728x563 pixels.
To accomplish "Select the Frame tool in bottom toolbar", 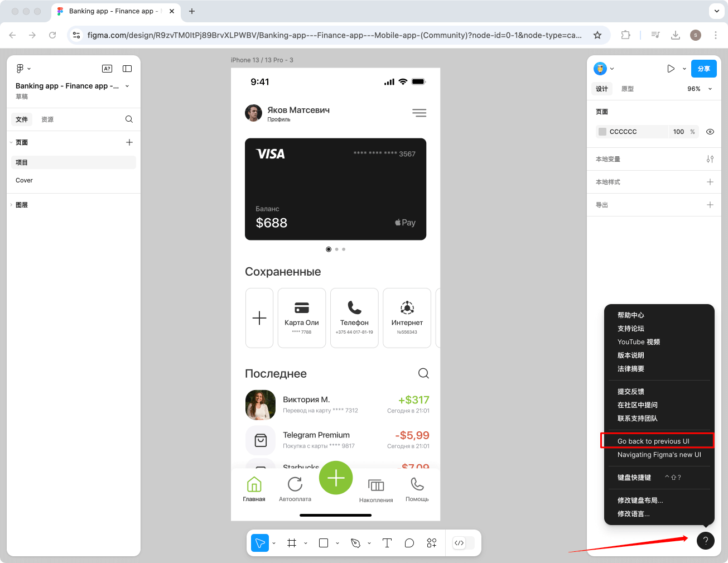I will (x=291, y=543).
